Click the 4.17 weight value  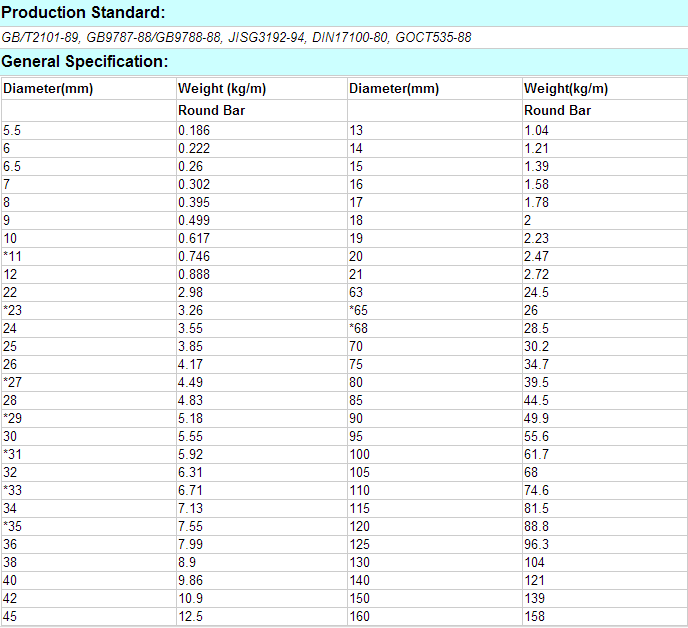point(190,364)
